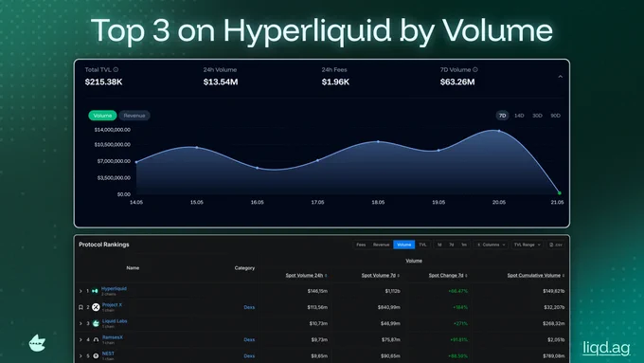Click the Project X logo icon
The image size is (644, 363).
coord(96,307)
